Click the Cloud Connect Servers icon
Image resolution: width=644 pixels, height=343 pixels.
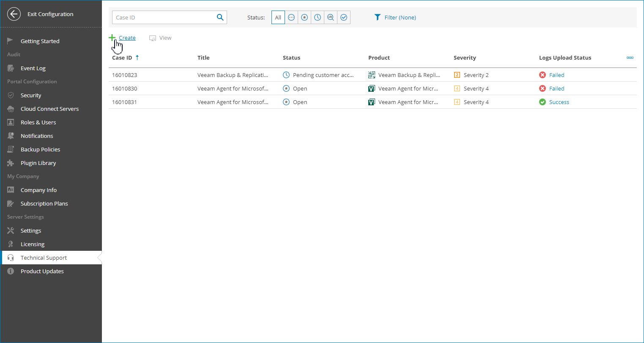(11, 109)
